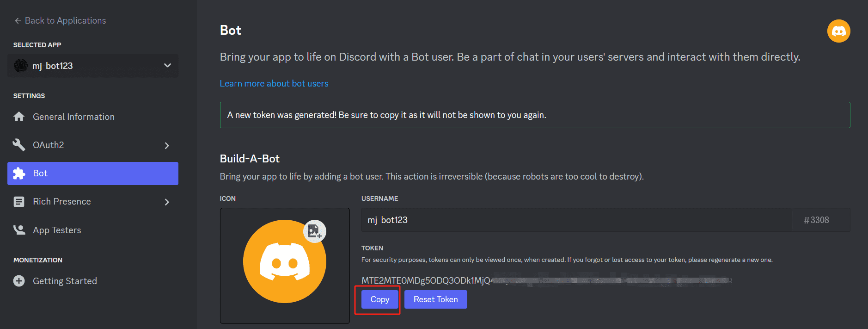Expand the OAuth2 submenu chevron
This screenshot has width=868, height=329.
click(167, 145)
